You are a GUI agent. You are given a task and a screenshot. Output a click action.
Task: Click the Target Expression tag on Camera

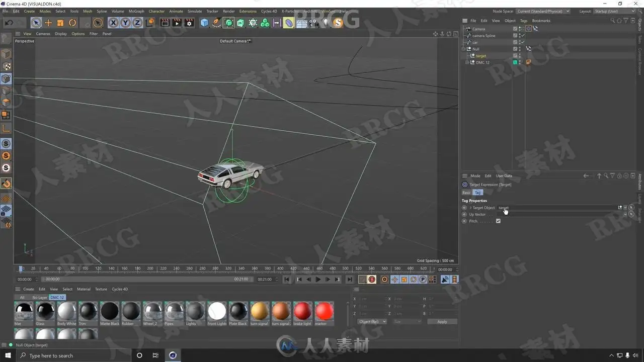[x=528, y=29]
